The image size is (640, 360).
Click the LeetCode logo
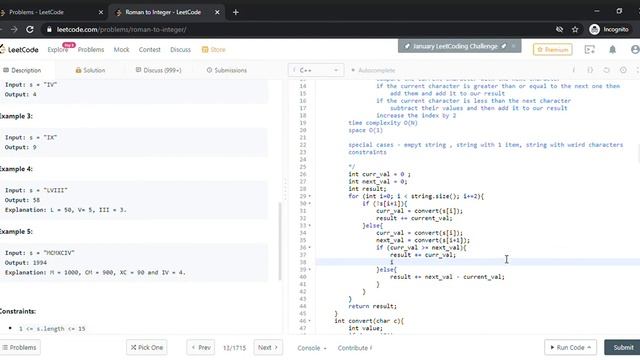19,50
